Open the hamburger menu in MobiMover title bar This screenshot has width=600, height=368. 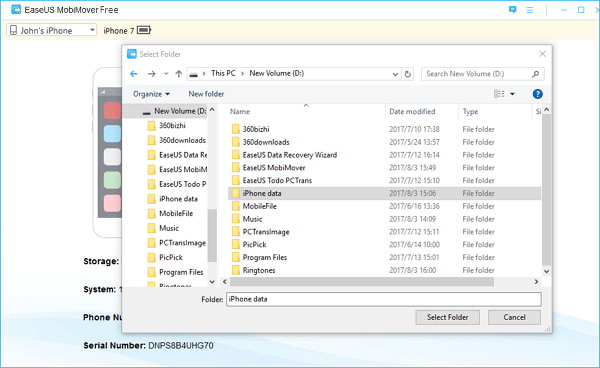(530, 10)
